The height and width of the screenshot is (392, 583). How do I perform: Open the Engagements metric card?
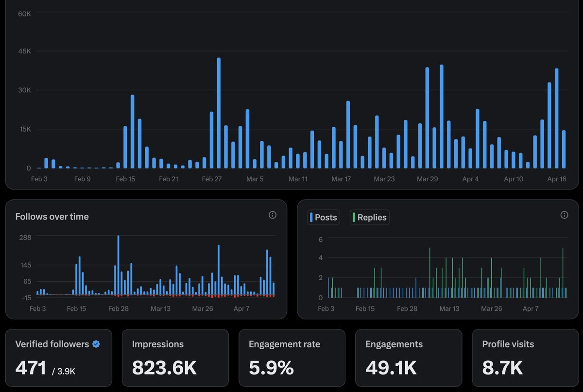point(409,358)
